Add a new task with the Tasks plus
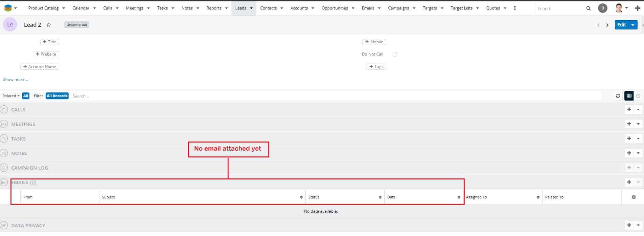 point(629,138)
